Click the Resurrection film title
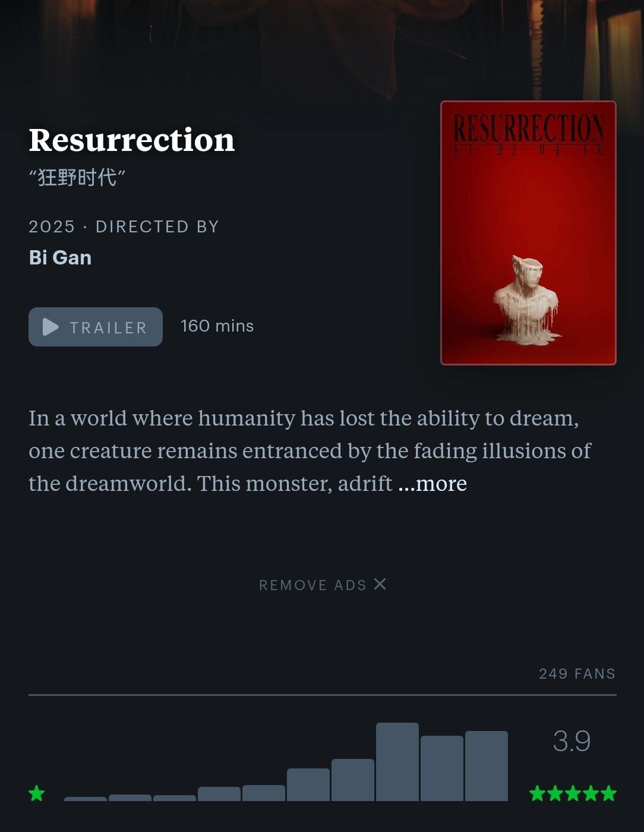Image resolution: width=644 pixels, height=832 pixels. click(x=132, y=140)
